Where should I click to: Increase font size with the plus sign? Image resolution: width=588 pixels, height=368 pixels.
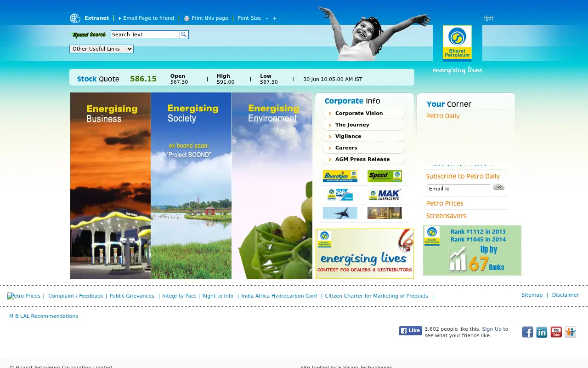point(275,18)
